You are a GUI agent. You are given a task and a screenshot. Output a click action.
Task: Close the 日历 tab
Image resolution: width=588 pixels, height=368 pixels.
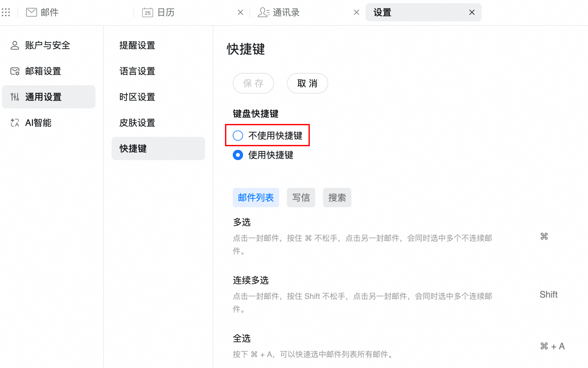pyautogui.click(x=240, y=13)
